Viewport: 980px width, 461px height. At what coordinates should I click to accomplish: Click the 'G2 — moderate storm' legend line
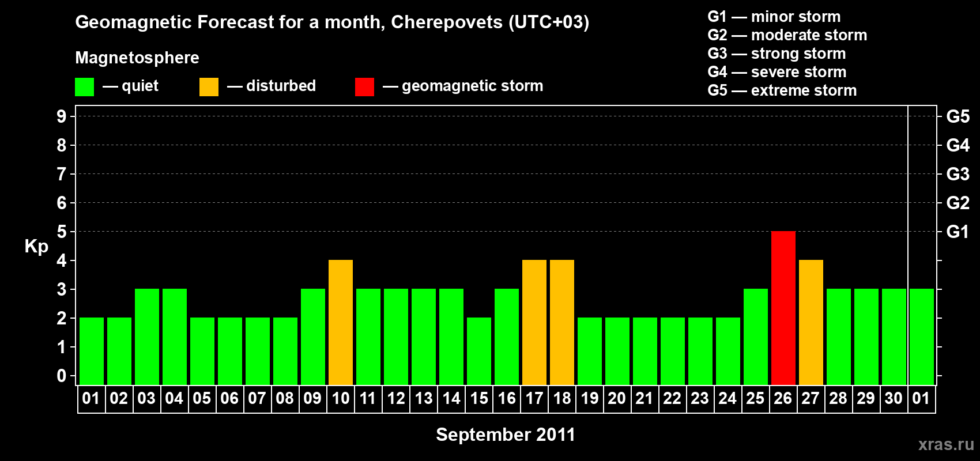point(787,35)
